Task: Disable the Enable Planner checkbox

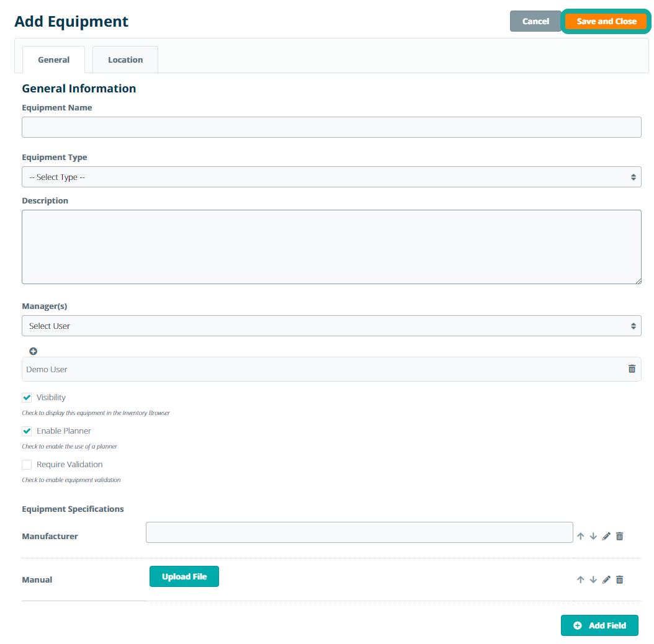Action: [x=27, y=431]
